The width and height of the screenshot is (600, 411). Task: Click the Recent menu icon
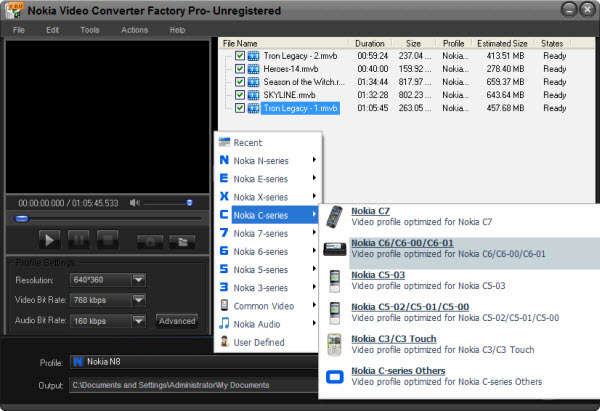click(224, 142)
